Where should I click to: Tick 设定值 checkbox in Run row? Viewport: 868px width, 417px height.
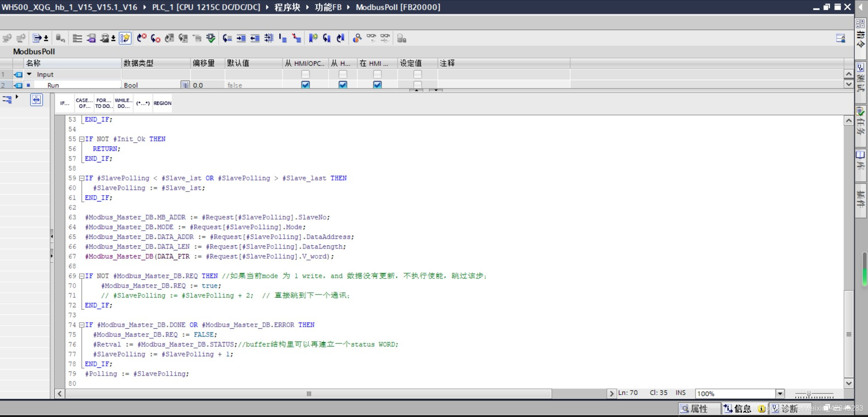(417, 85)
